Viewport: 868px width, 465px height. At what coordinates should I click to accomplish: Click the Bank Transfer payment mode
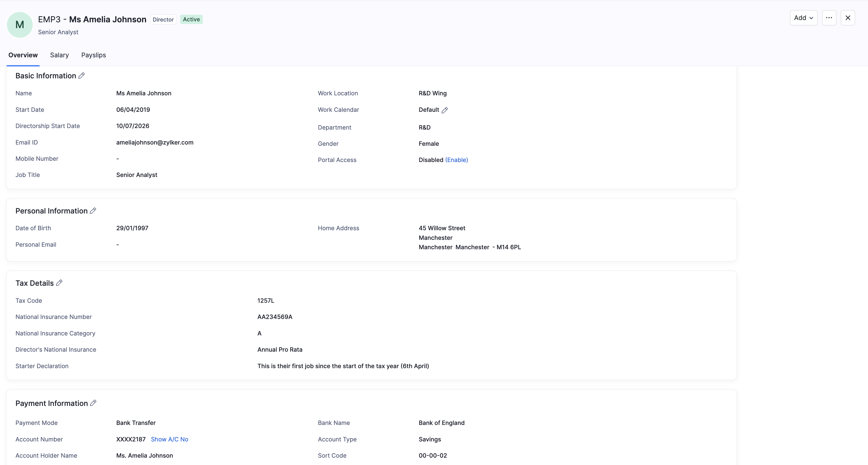(x=136, y=423)
